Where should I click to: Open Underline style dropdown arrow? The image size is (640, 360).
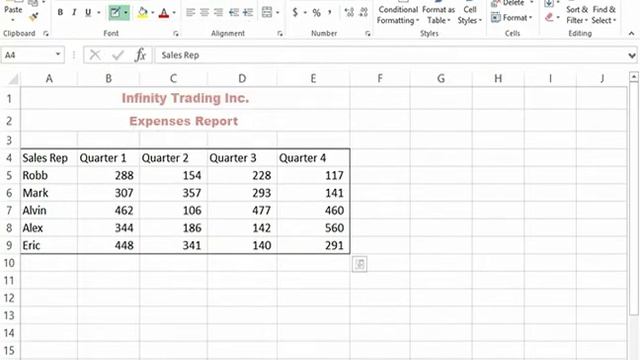point(98,13)
